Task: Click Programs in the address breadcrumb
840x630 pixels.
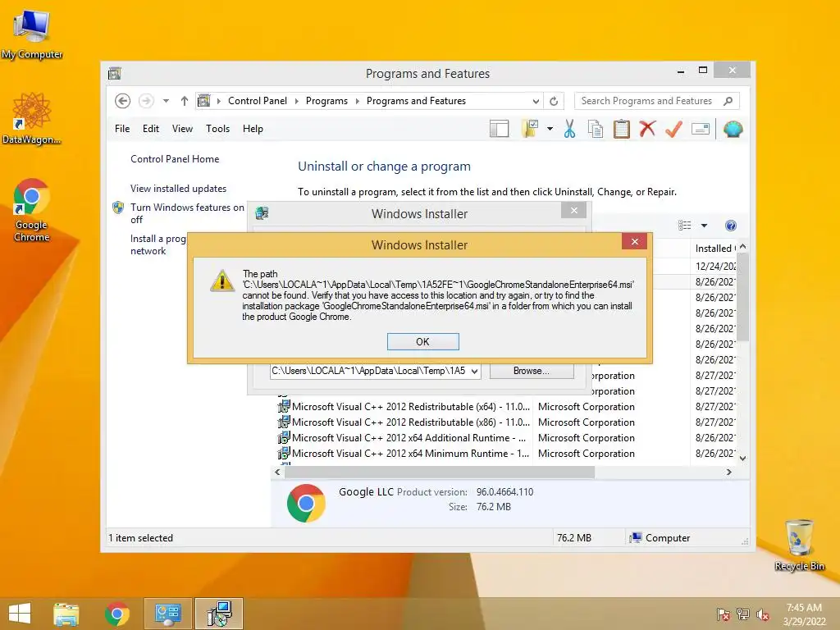Action: pyautogui.click(x=326, y=101)
